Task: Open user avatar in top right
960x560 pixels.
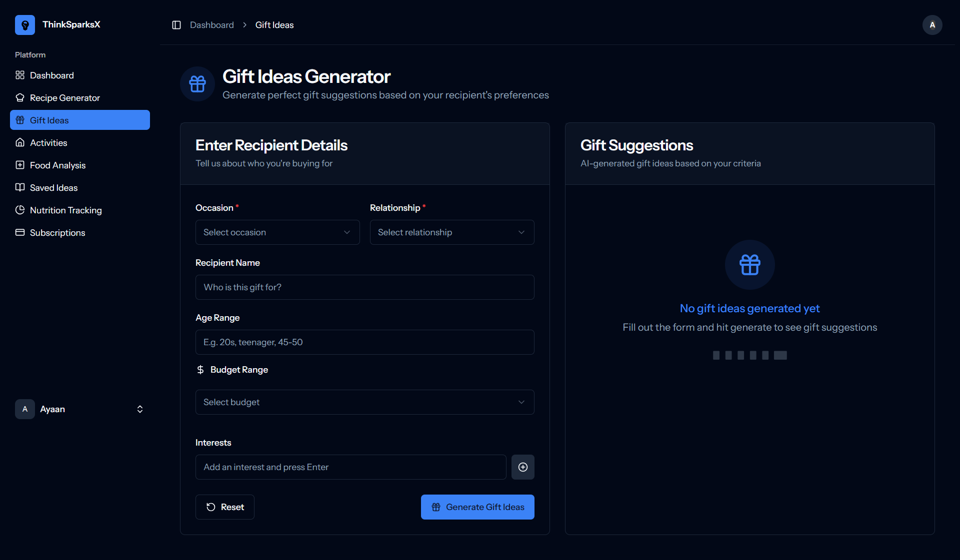Action: tap(932, 25)
